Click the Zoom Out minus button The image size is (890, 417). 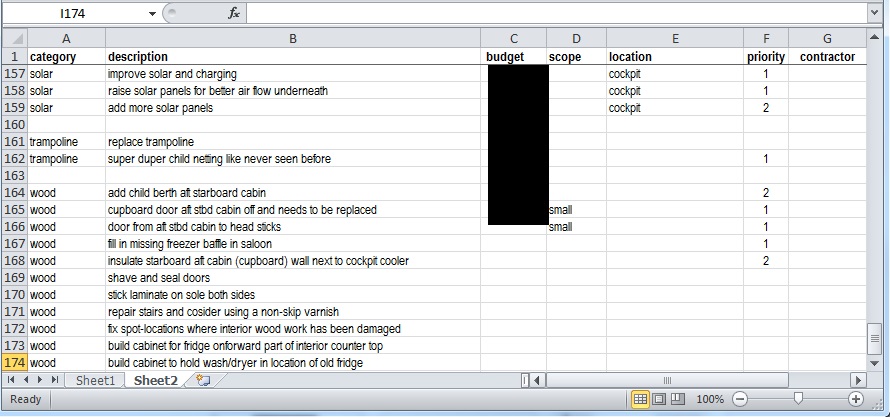click(x=739, y=399)
